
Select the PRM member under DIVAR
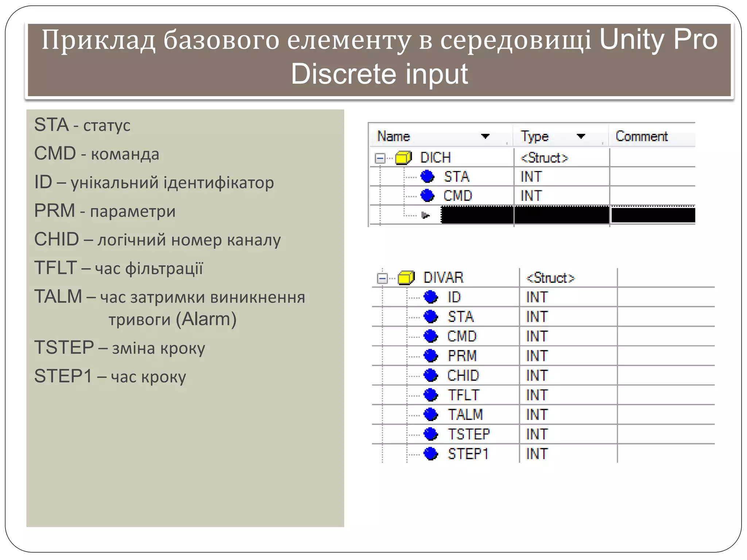462,356
